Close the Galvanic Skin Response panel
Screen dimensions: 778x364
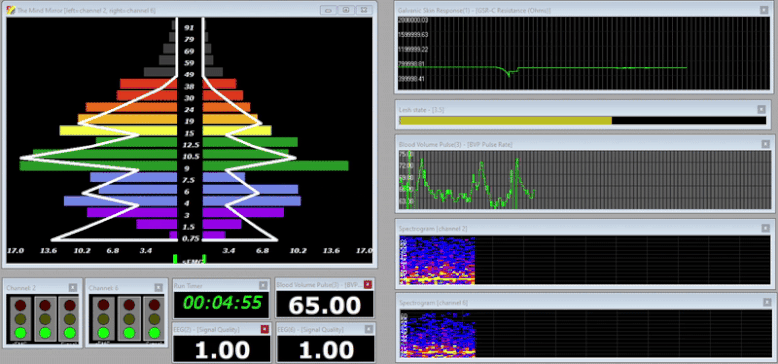tap(764, 10)
